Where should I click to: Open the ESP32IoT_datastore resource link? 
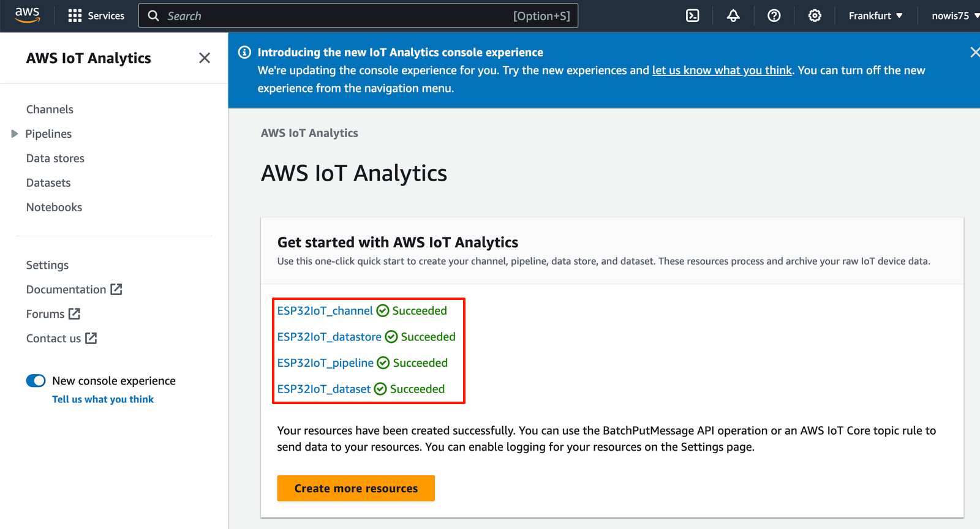pos(329,337)
